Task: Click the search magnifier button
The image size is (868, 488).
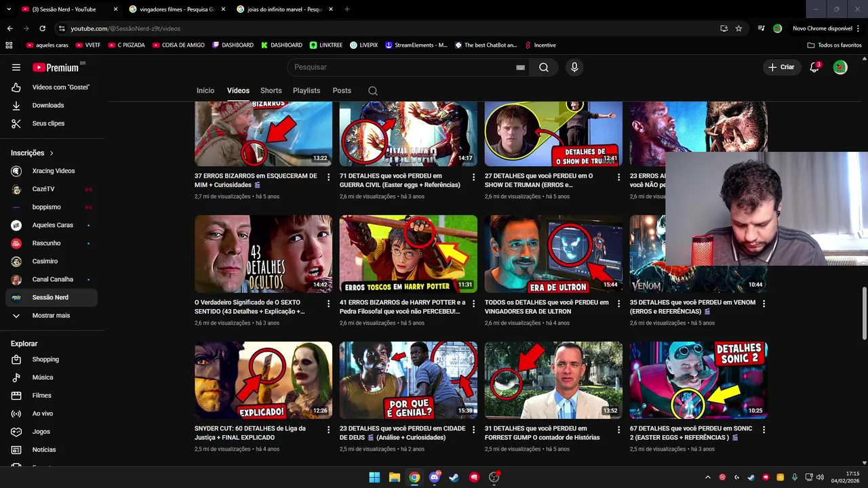Action: (x=544, y=67)
